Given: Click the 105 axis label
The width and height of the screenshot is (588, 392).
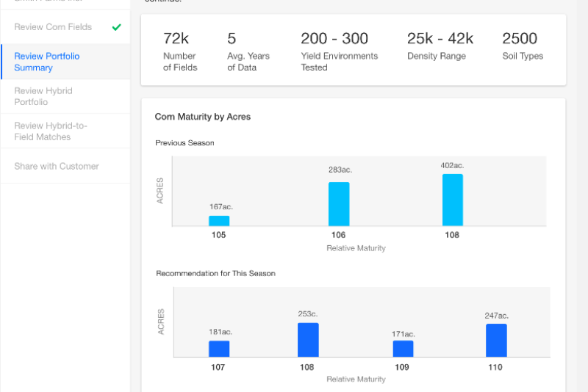Looking at the screenshot, I should tap(218, 235).
